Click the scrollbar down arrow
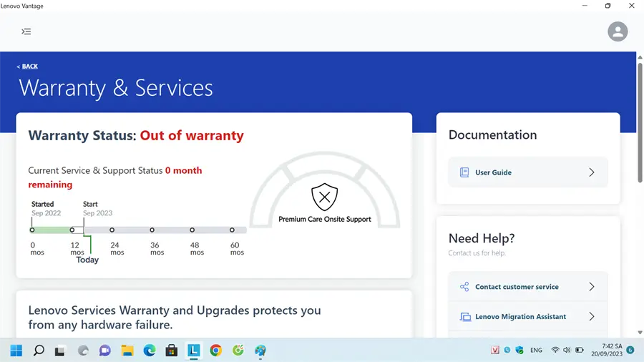This screenshot has width=644, height=362. pos(640,333)
